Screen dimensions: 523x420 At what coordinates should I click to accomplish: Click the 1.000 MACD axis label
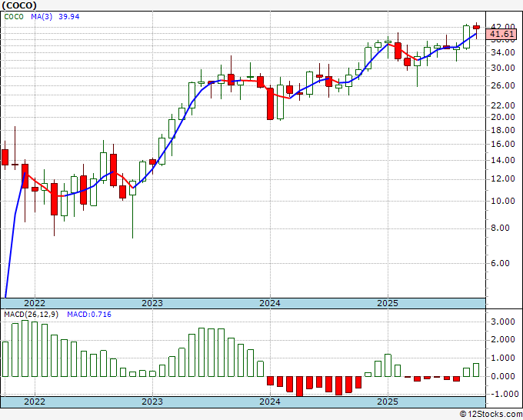coord(503,358)
